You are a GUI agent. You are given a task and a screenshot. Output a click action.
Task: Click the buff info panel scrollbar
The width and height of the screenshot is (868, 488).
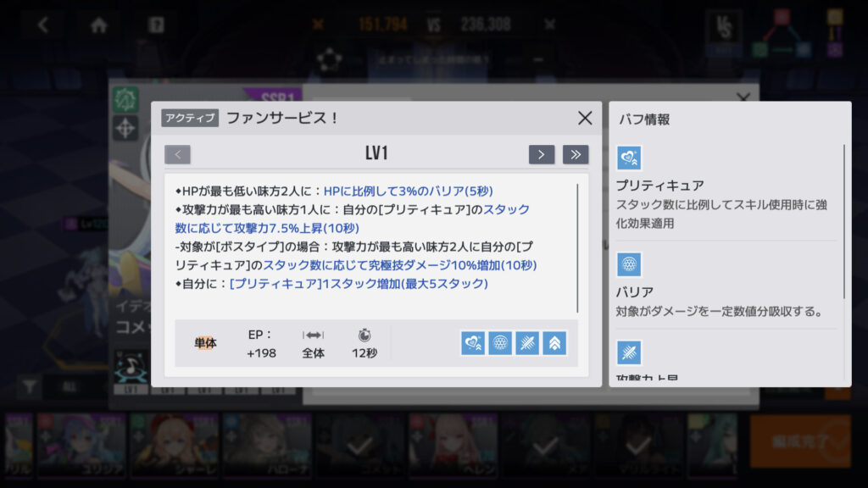click(x=844, y=221)
